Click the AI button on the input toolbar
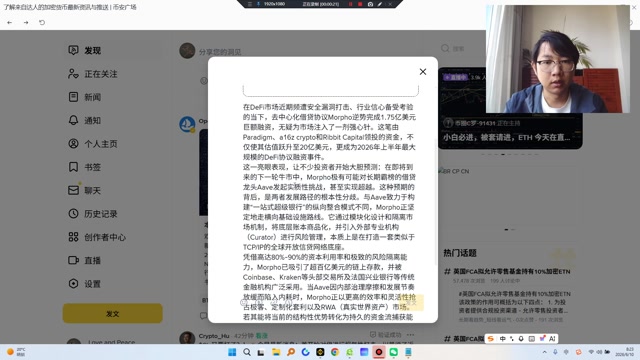The image size is (640, 360). click(x=552, y=339)
